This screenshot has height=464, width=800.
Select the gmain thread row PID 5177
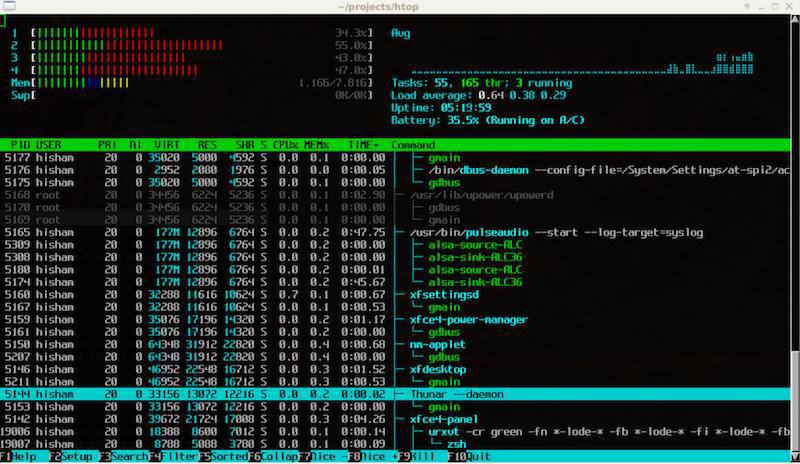[395, 158]
